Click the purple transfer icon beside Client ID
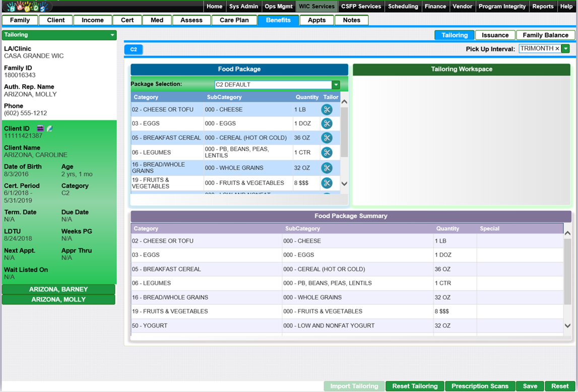The height and width of the screenshot is (392, 578). (x=40, y=129)
